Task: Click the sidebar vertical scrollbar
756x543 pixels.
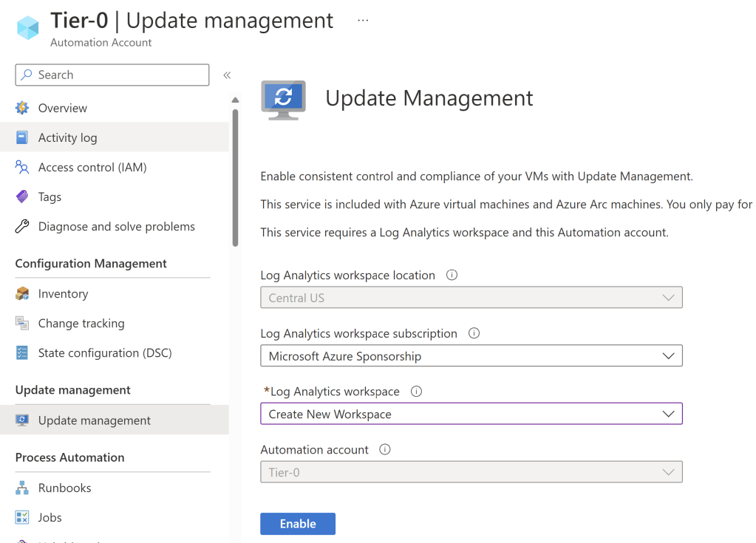Action: pyautogui.click(x=235, y=177)
